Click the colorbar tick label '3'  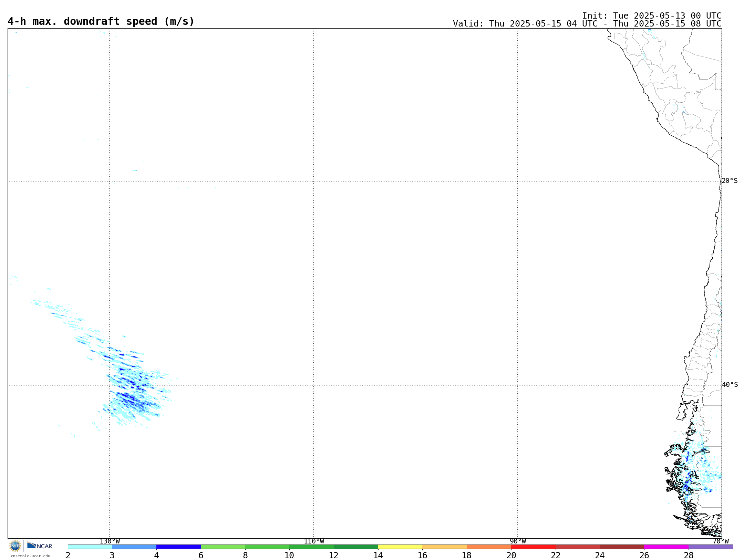tap(112, 555)
